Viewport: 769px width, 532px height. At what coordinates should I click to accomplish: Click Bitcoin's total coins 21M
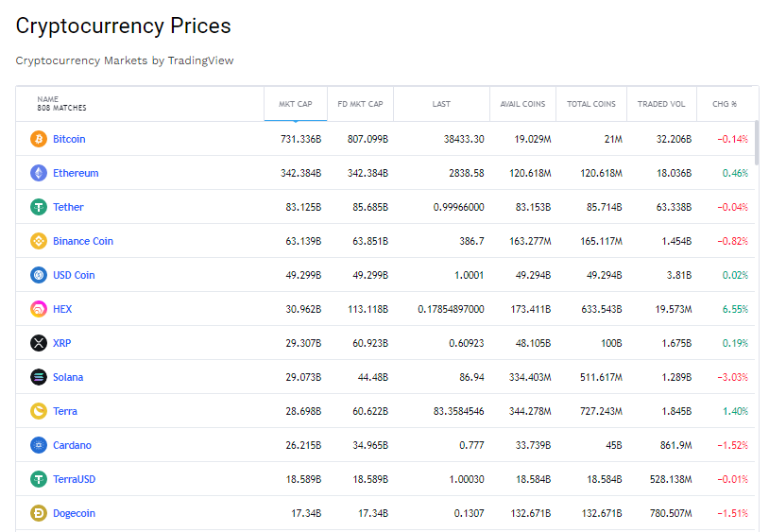coord(613,139)
